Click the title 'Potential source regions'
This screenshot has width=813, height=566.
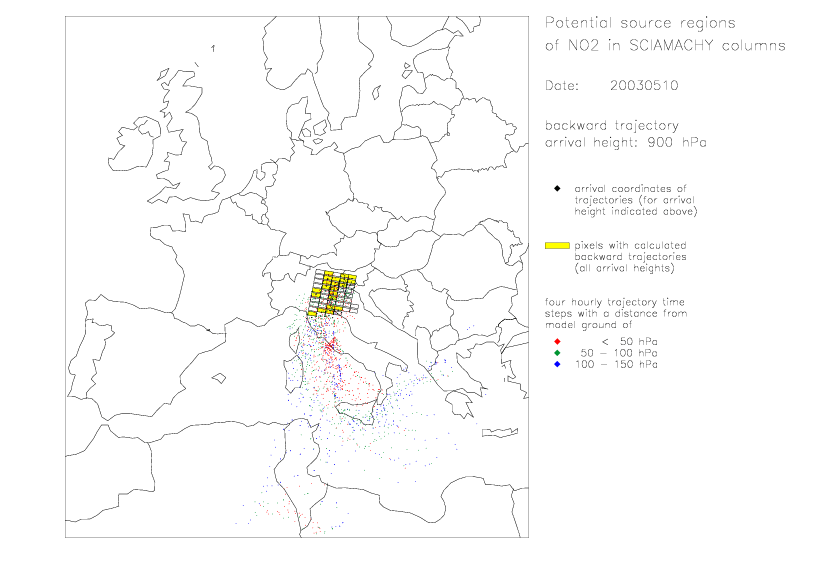638,22
